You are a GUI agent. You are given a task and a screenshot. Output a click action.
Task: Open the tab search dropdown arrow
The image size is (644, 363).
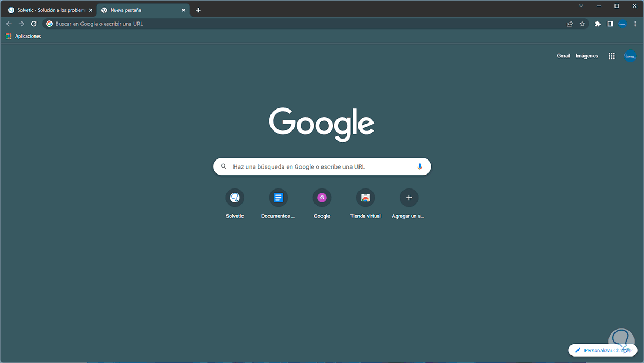coord(581,6)
